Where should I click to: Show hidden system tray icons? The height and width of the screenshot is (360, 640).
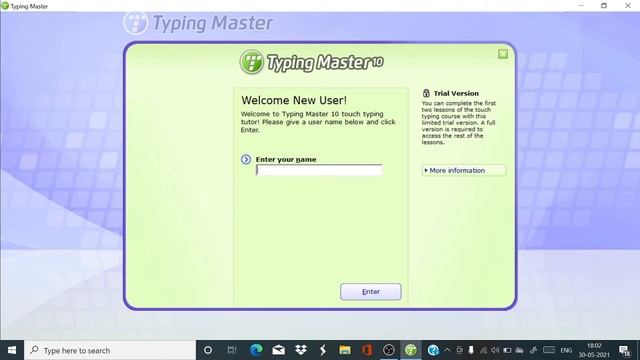coord(447,350)
